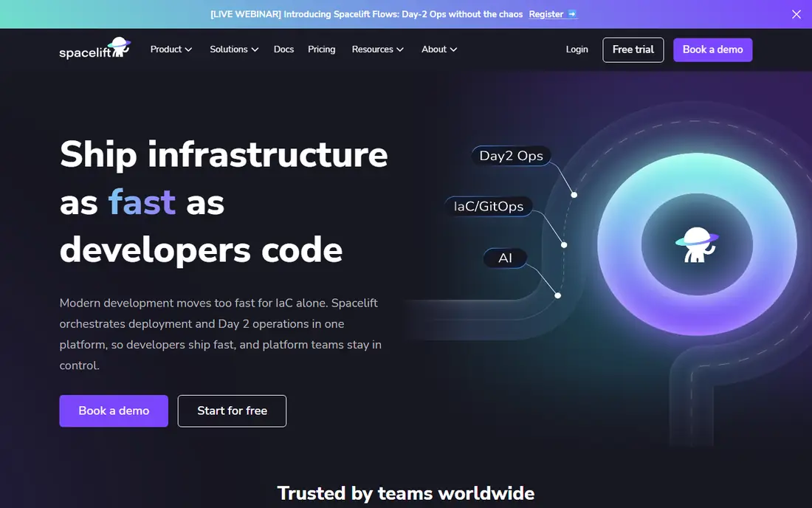The width and height of the screenshot is (812, 508).
Task: Select the Day2 Ops label in the graphic
Action: [x=511, y=156]
